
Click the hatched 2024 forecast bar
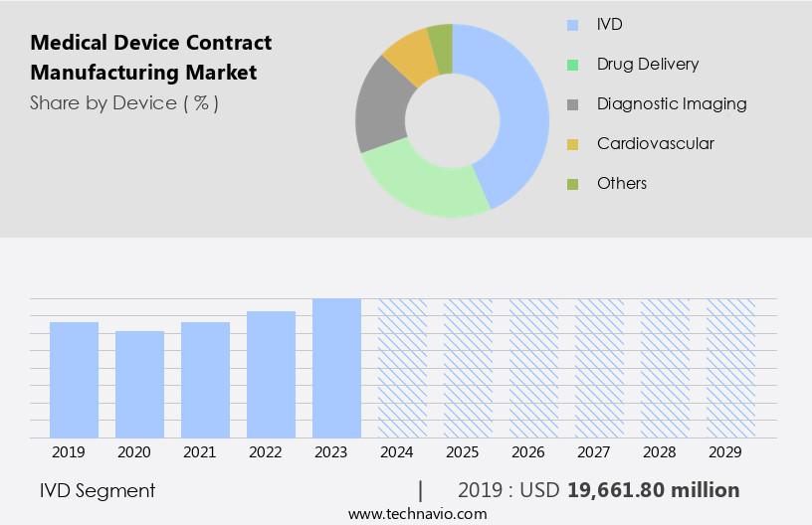(x=402, y=368)
